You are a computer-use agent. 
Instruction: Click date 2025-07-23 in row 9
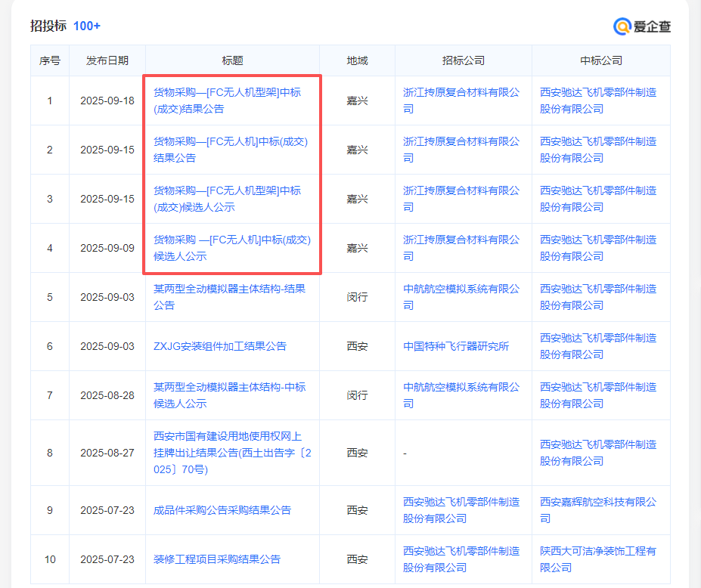coord(107,511)
